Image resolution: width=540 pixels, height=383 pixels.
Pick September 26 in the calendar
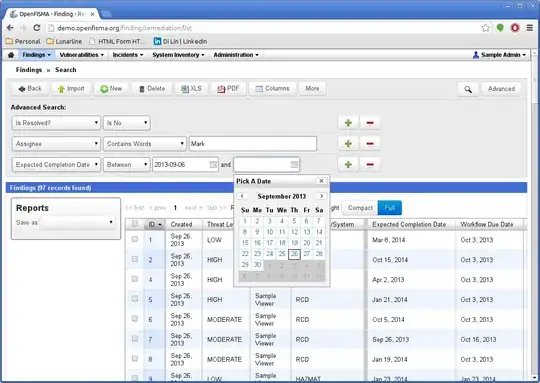(294, 254)
